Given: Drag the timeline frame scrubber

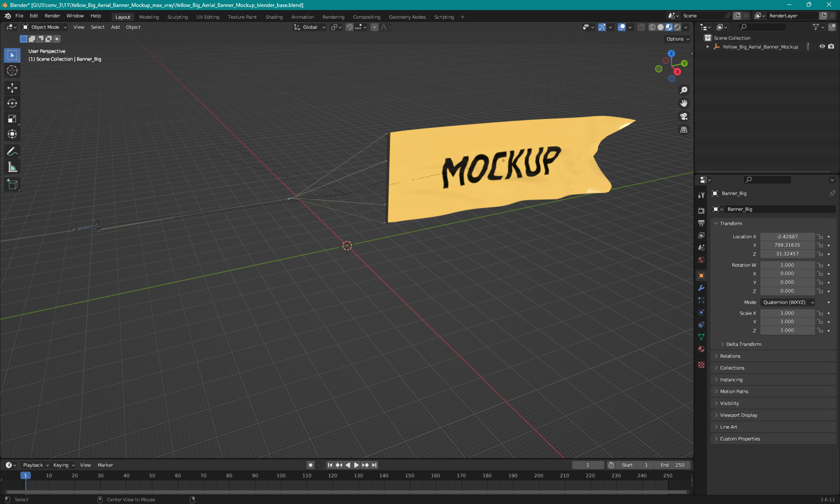Looking at the screenshot, I should 25,475.
